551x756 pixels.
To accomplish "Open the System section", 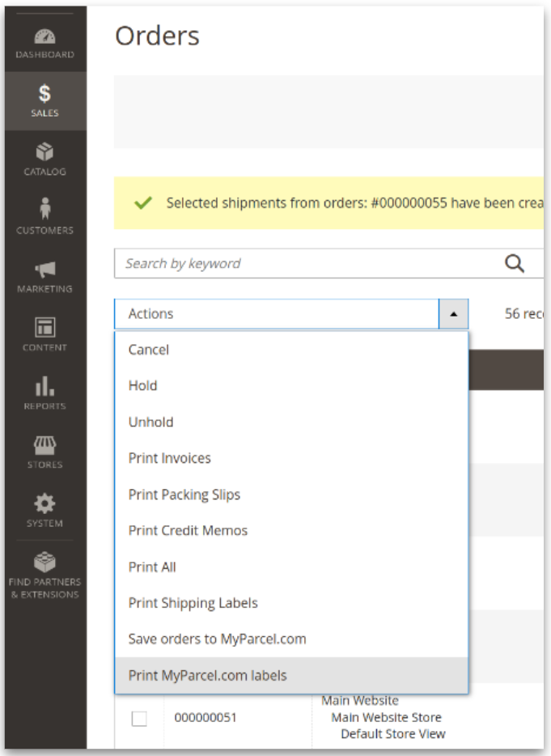I will (x=45, y=510).
